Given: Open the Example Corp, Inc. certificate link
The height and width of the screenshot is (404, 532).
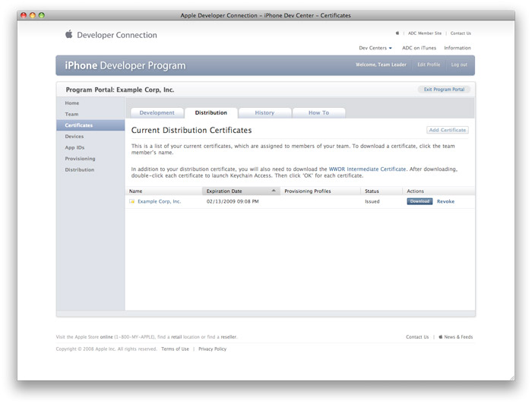Looking at the screenshot, I should click(x=159, y=201).
